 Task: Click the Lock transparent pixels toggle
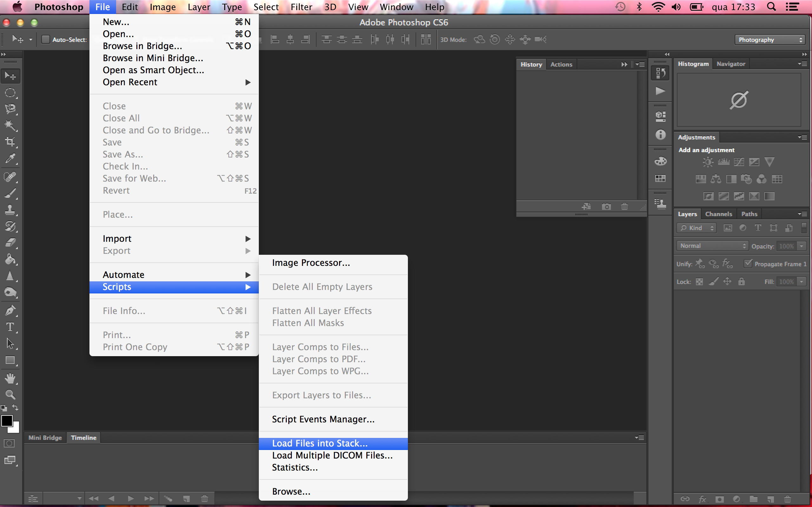[x=700, y=282]
